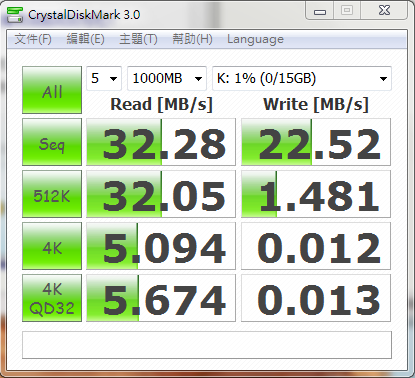
Task: Click the CrystalDiskMark app icon in title bar
Action: [x=15, y=14]
